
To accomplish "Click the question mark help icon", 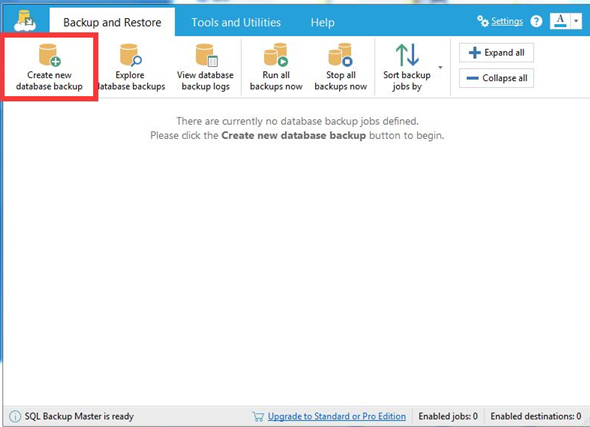I will (x=536, y=21).
